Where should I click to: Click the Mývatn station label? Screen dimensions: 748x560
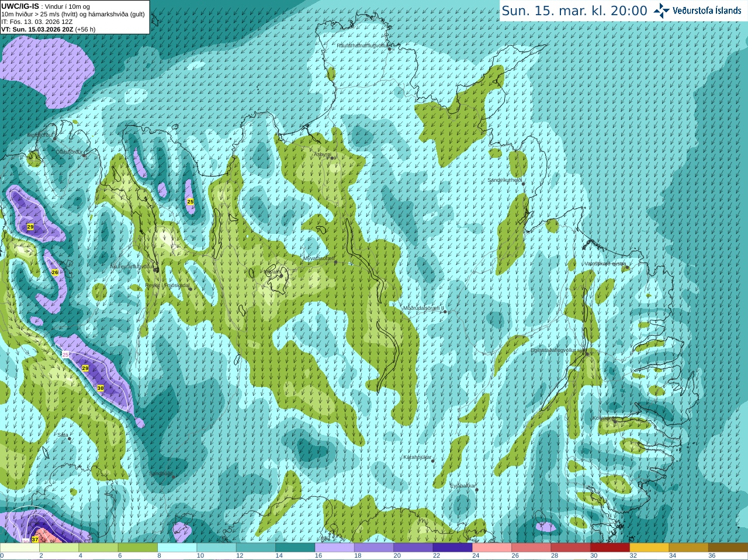[x=272, y=272]
